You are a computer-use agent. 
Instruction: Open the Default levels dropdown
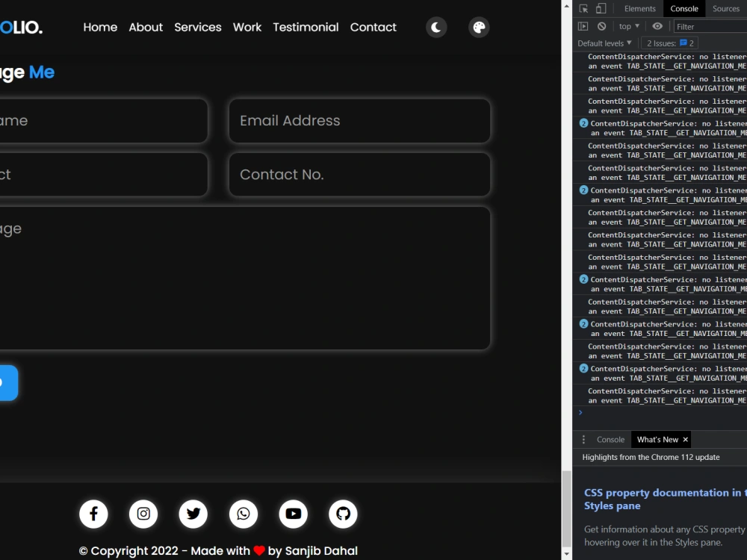tap(604, 43)
